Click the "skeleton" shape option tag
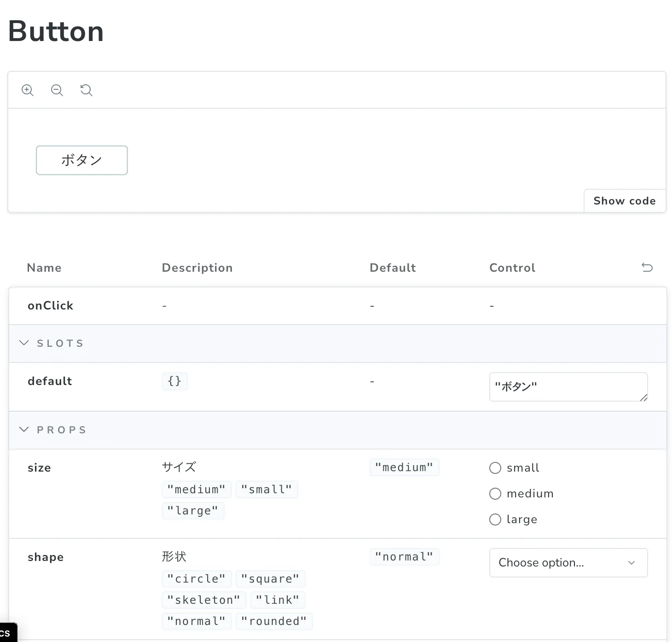The image size is (672, 642). pyautogui.click(x=204, y=600)
